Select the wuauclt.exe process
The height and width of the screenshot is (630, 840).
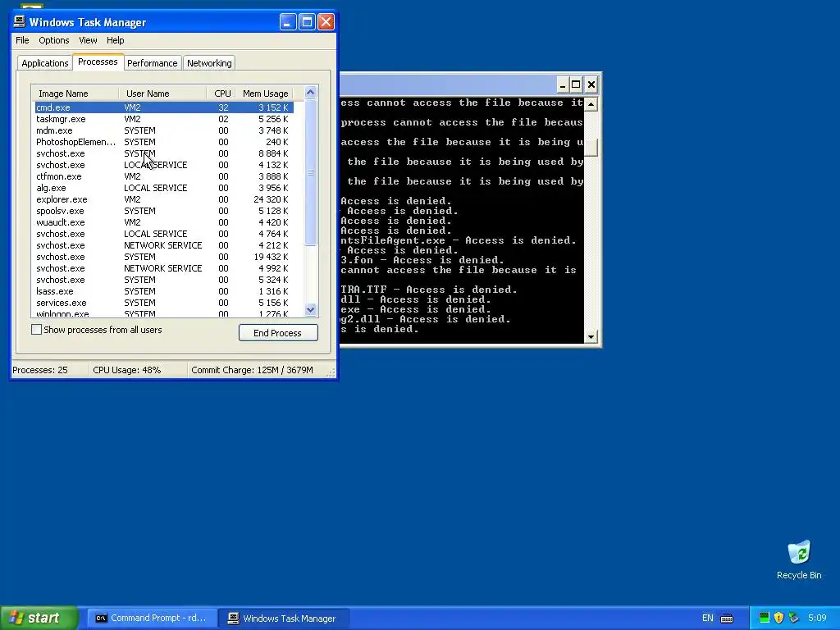coord(164,222)
